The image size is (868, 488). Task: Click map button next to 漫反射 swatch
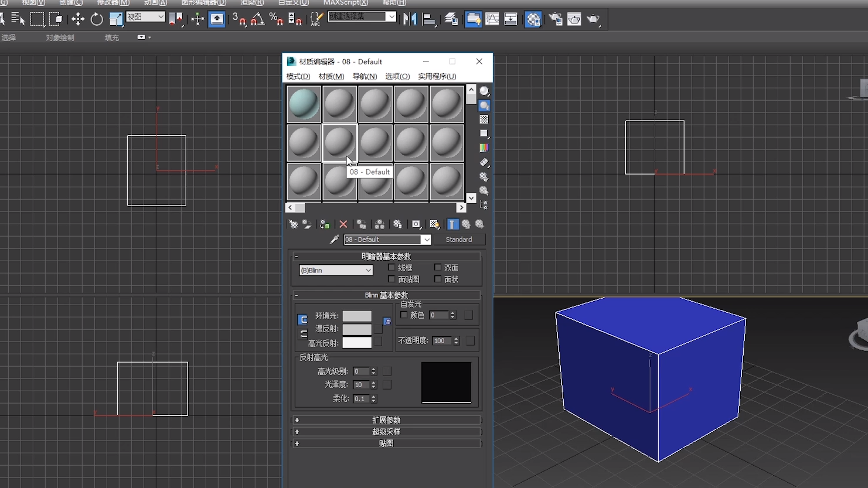(x=378, y=329)
